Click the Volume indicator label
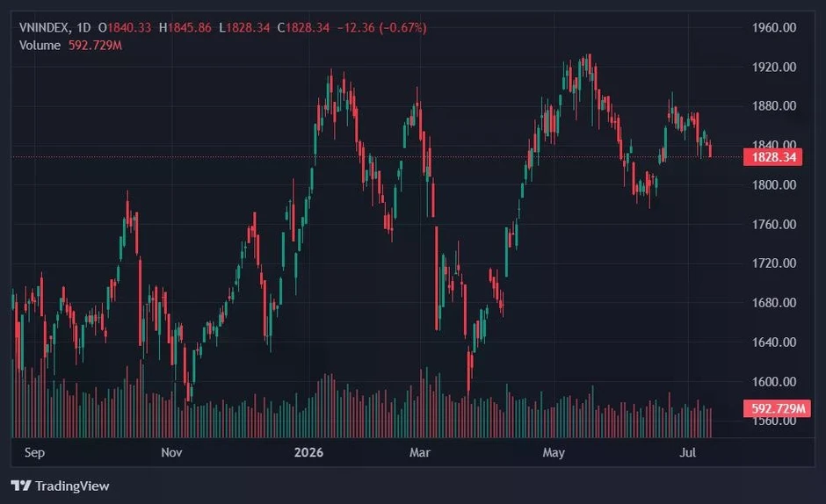Viewport: 826px width, 504px height. coord(40,46)
